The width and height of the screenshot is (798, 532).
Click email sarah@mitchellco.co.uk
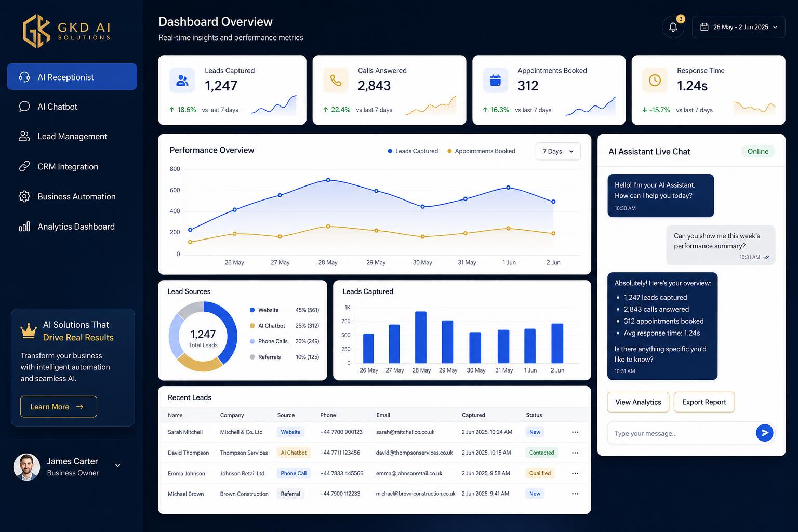pyautogui.click(x=405, y=432)
